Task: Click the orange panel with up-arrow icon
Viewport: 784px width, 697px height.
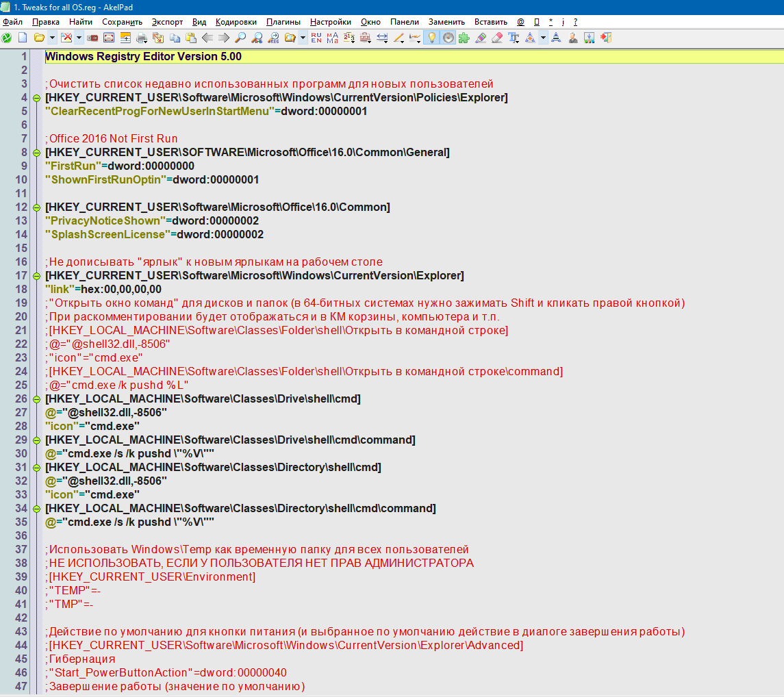Action: (x=125, y=38)
